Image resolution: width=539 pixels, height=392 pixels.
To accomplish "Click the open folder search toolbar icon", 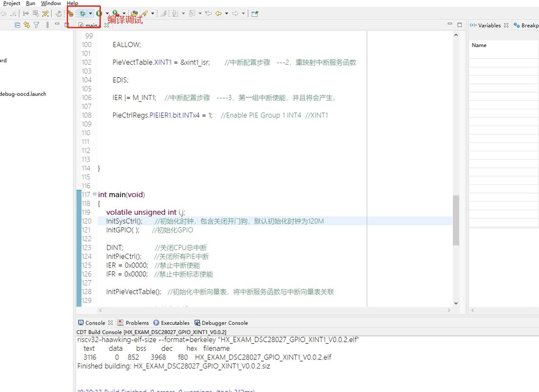I will [134, 14].
